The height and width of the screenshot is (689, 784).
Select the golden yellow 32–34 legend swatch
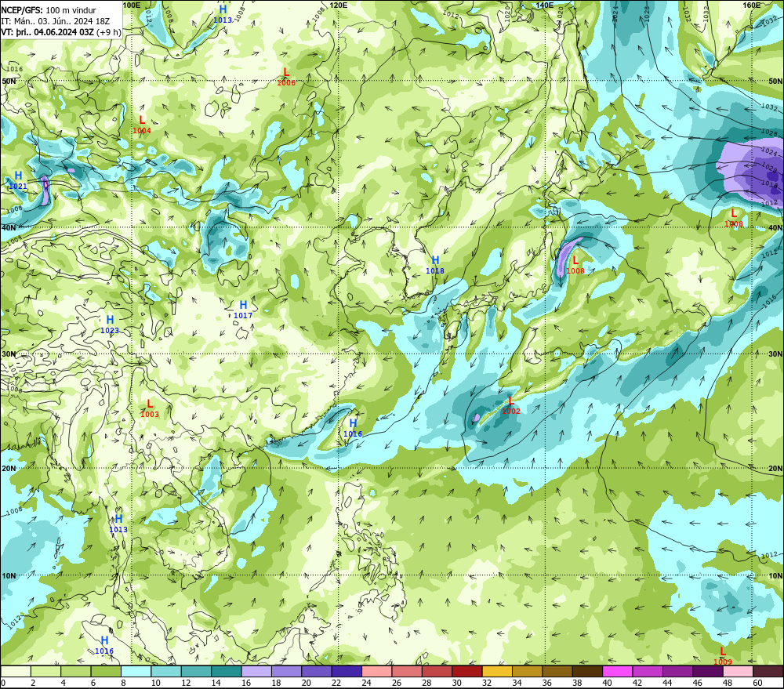(497, 672)
